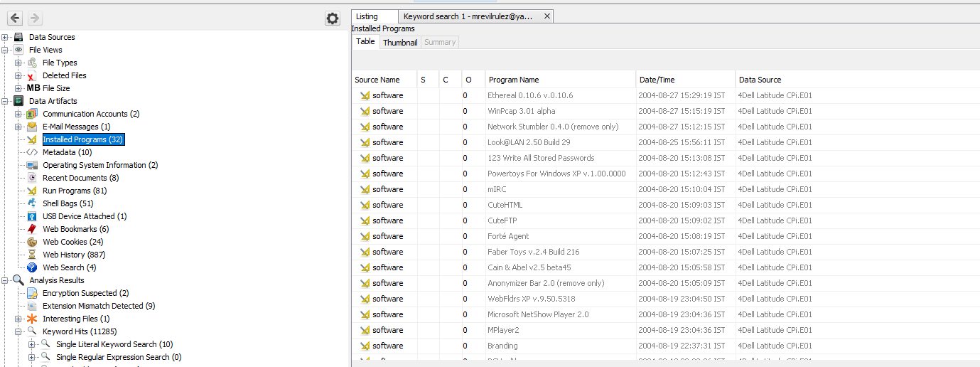Select the Cain & Abel v2.5 beta45 row

click(666, 267)
